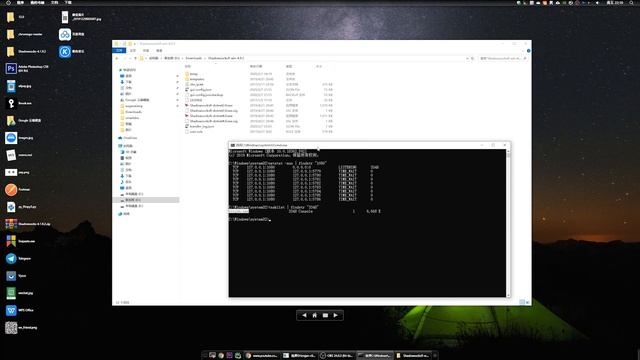Switch to the OBS taskbar button
The width and height of the screenshot is (640, 360).
coord(336,356)
